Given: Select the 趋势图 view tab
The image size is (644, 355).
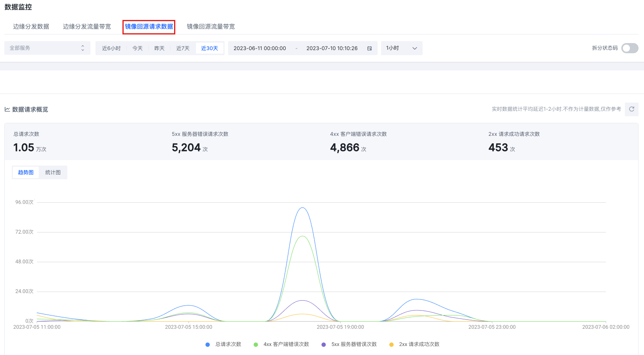Looking at the screenshot, I should click(x=26, y=172).
